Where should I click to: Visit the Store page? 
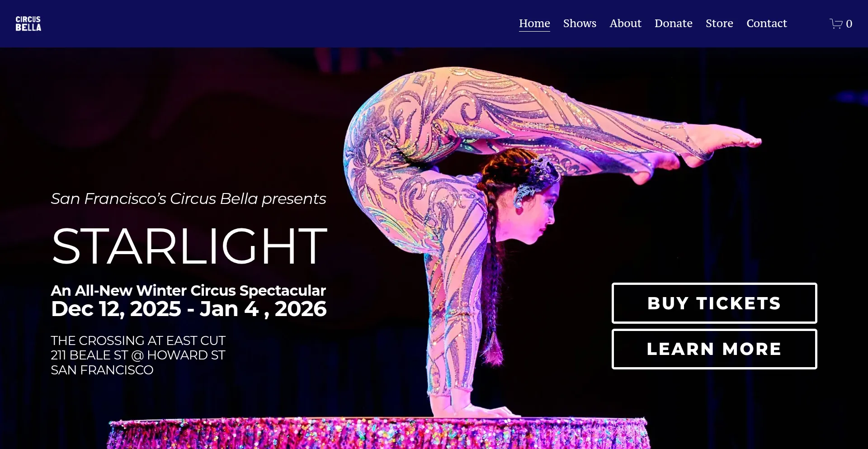tap(719, 24)
